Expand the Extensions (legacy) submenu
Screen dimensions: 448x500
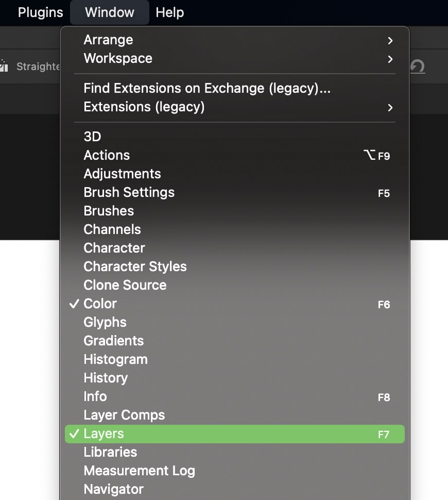pyautogui.click(x=235, y=107)
